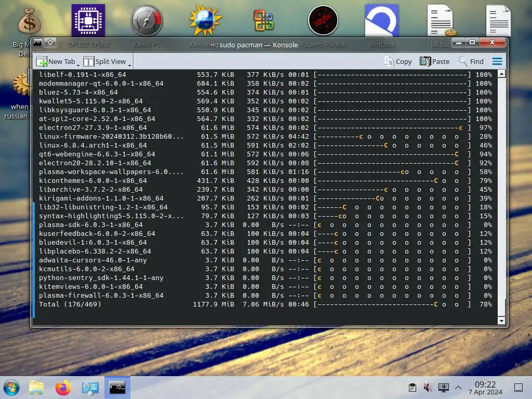The width and height of the screenshot is (532, 399).
Task: Select the Konsole taskbar entry
Action: click(117, 388)
